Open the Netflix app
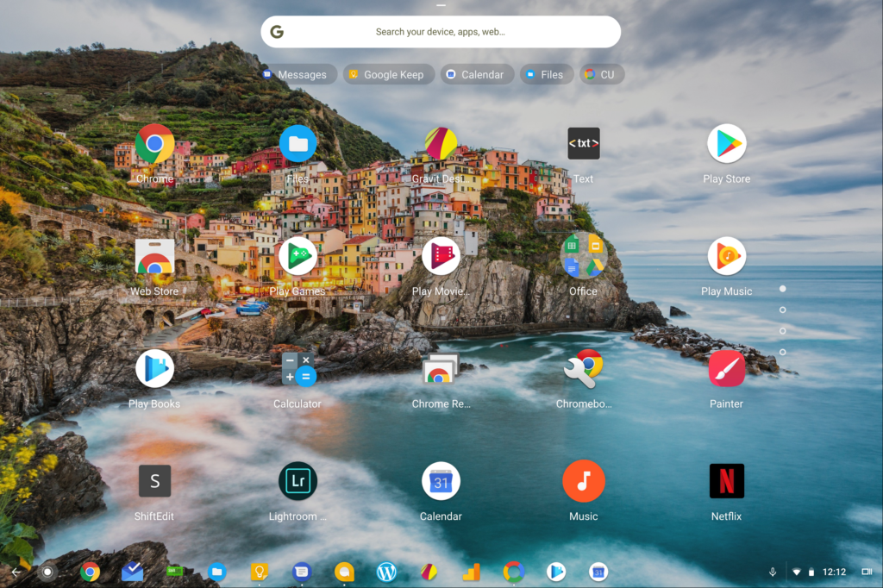The image size is (883, 588). [x=726, y=482]
